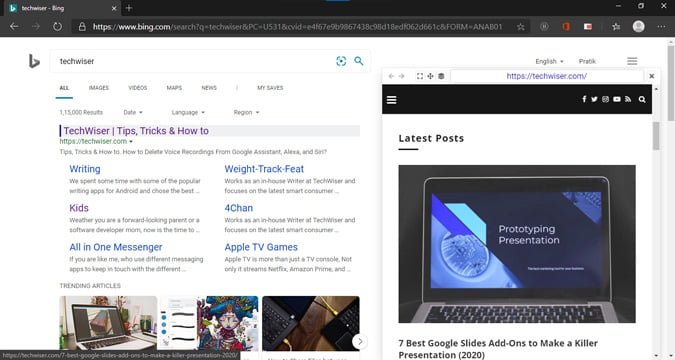
Task: Select the techwiser - Bing browser tab
Action: coord(62,8)
